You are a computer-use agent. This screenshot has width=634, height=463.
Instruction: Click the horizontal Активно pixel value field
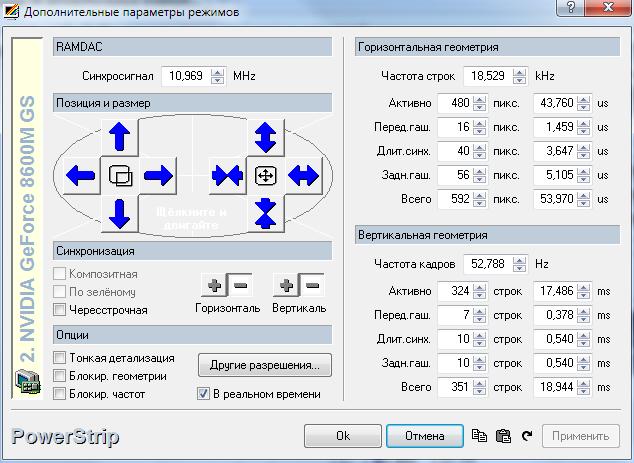click(x=454, y=103)
